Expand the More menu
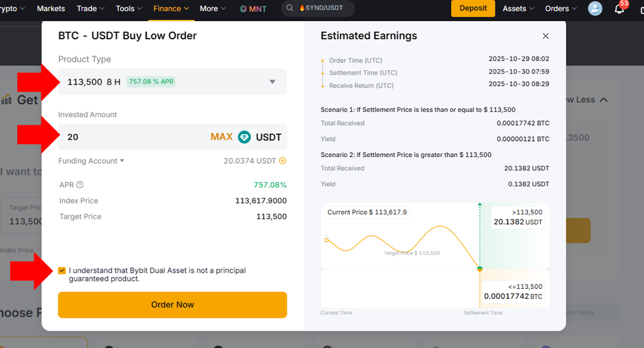Screen dimensions: 644x348 (x=213, y=8)
